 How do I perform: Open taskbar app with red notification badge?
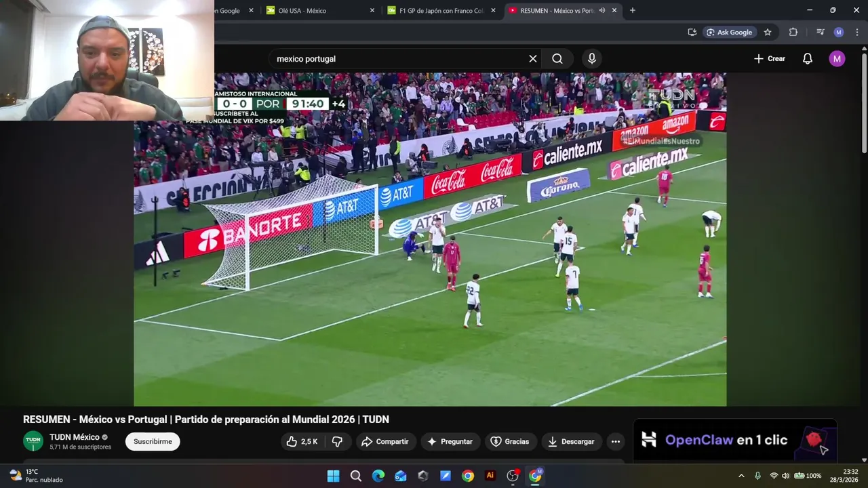click(513, 476)
